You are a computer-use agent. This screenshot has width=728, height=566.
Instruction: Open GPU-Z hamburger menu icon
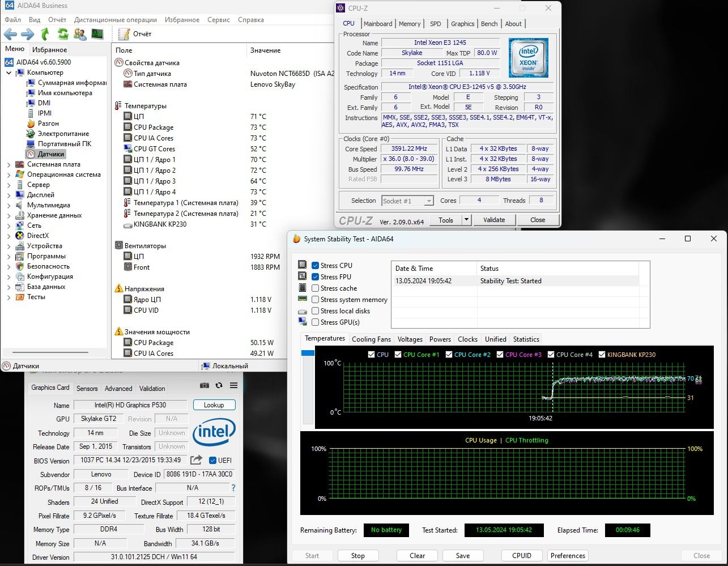click(233, 385)
